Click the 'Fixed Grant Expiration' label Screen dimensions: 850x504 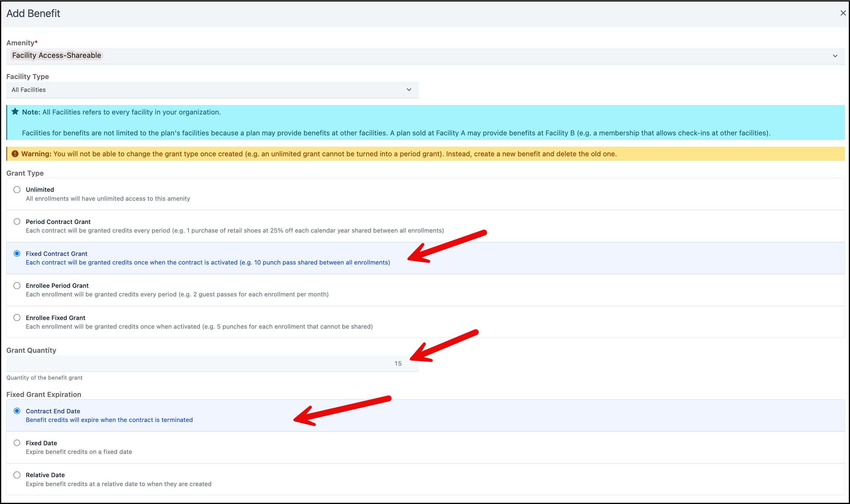click(44, 394)
